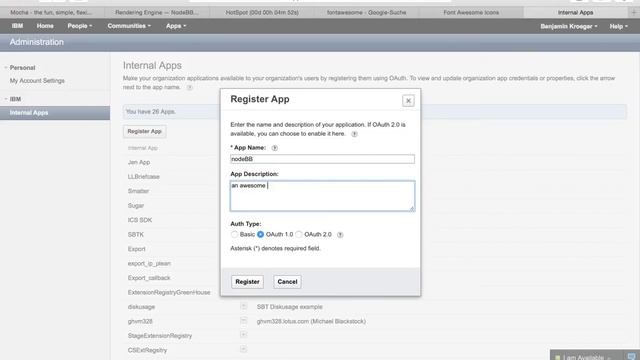Click into the App Description textarea
This screenshot has height=360, width=640.
[322, 196]
